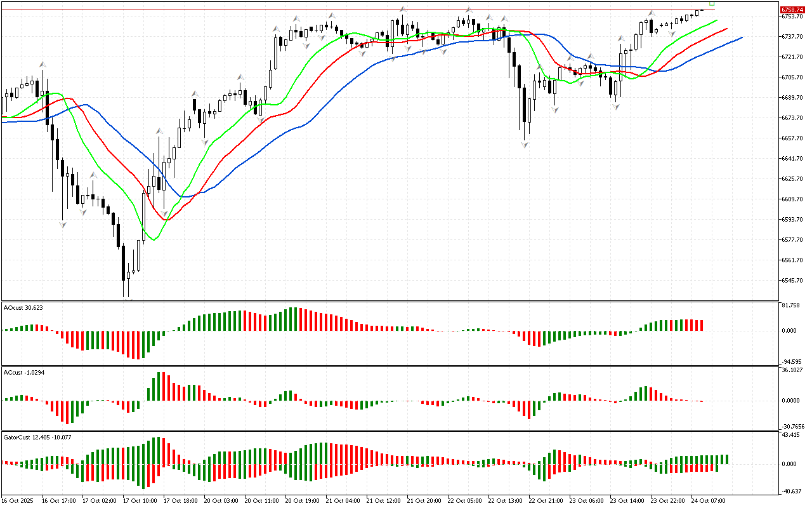This screenshot has height=508, width=812.
Task: Select the right end of the blue Alligator line
Action: (x=740, y=37)
